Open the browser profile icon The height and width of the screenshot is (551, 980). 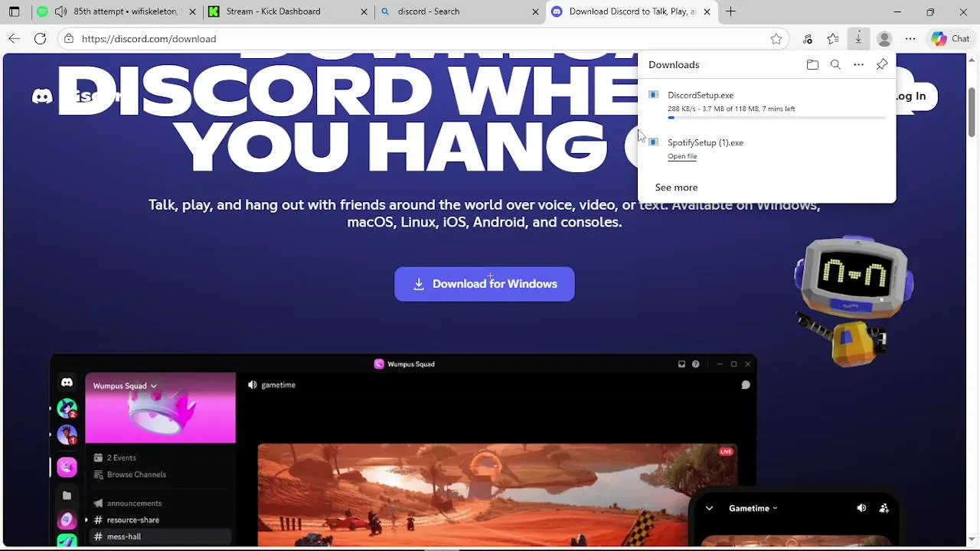(x=884, y=39)
